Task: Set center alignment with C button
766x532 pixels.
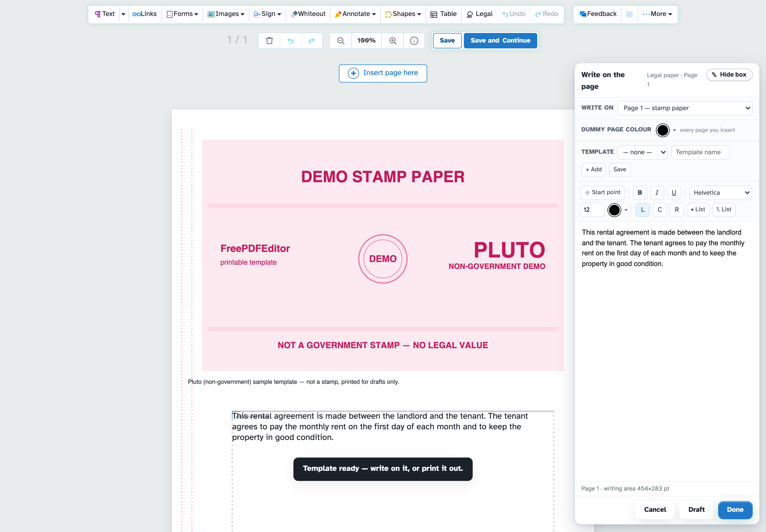Action: 660,210
